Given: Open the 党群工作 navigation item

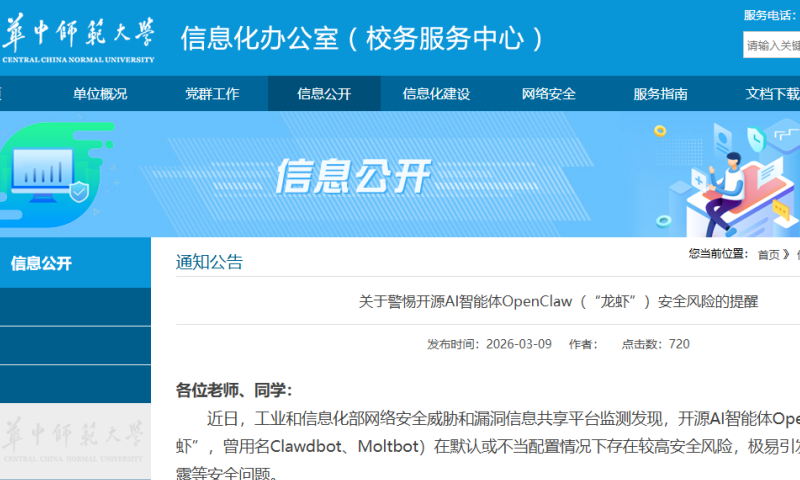Looking at the screenshot, I should coord(212,94).
